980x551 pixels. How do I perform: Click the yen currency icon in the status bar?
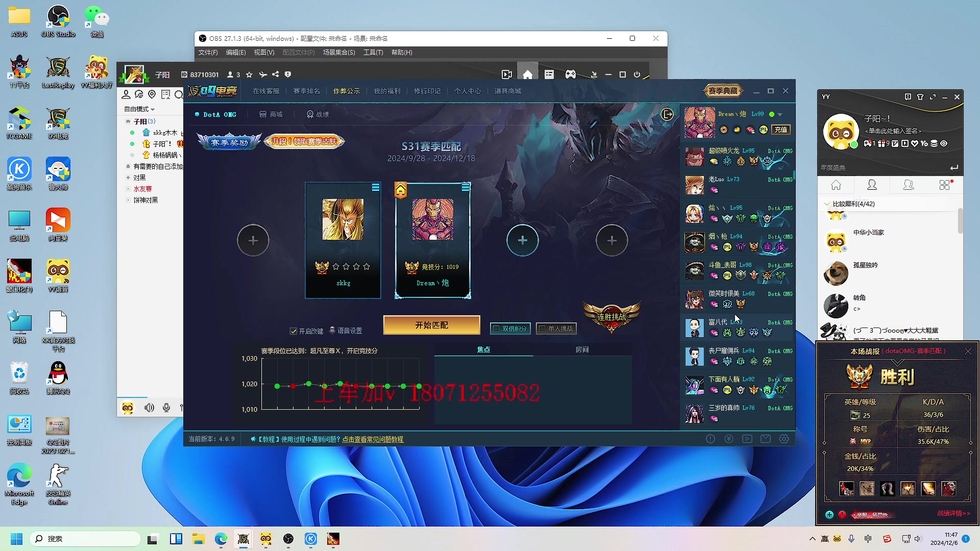(729, 439)
